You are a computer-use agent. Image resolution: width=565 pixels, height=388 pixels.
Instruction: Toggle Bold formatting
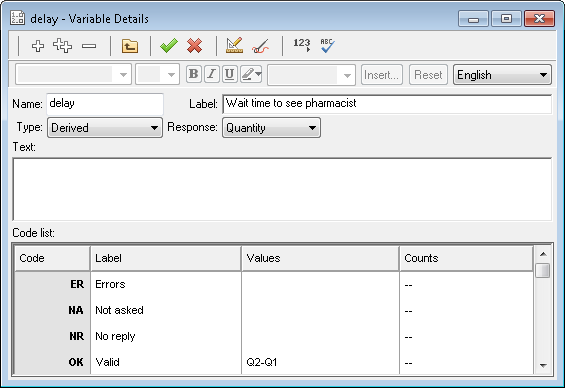(x=193, y=74)
